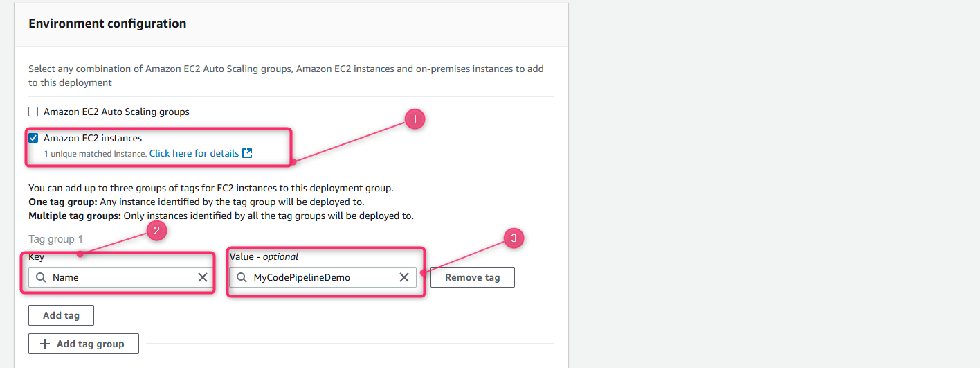Focus the Value input containing MyCodePipelineDemo

tap(323, 277)
